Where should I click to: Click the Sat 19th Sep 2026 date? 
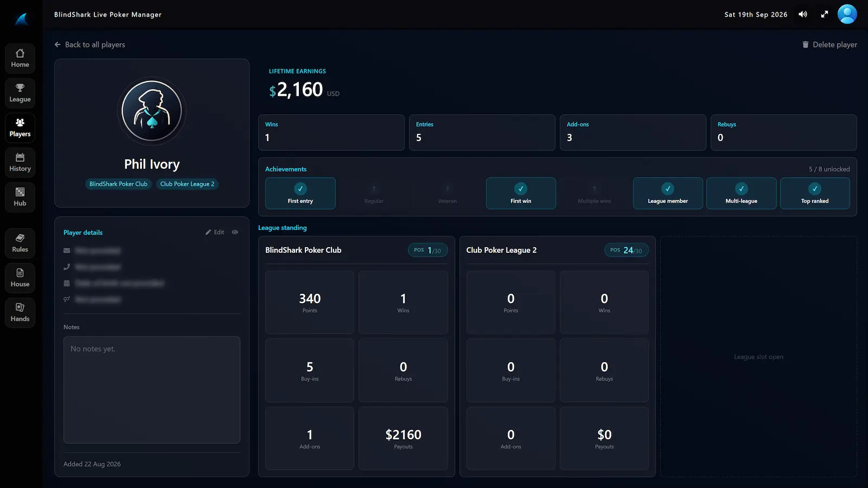[x=756, y=15]
